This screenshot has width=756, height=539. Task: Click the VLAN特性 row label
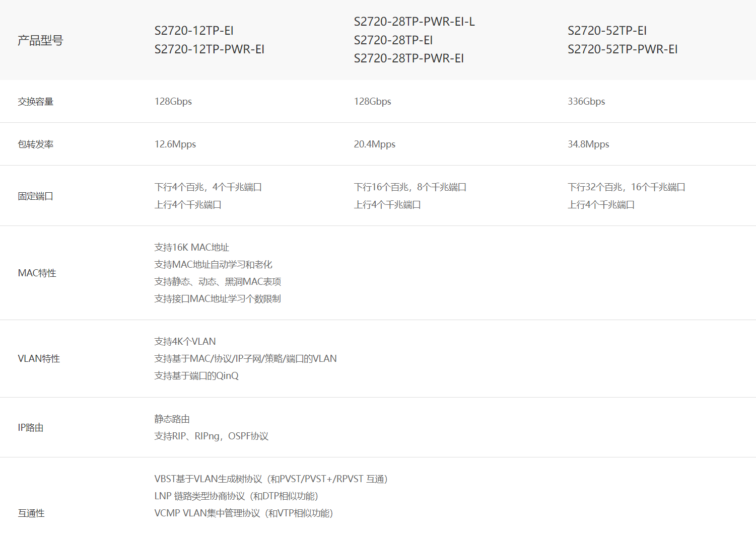click(x=39, y=359)
